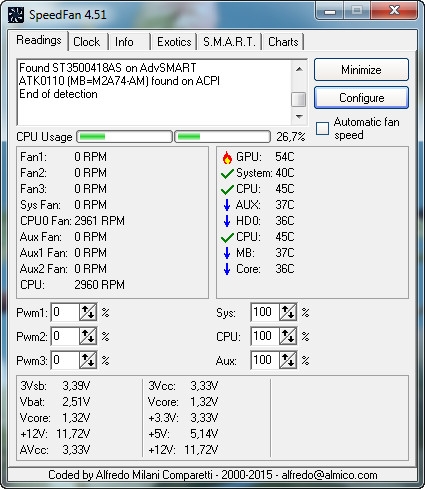The image size is (425, 489).
Task: Click the blue arrow icon beside Core temperature
Action: click(227, 269)
